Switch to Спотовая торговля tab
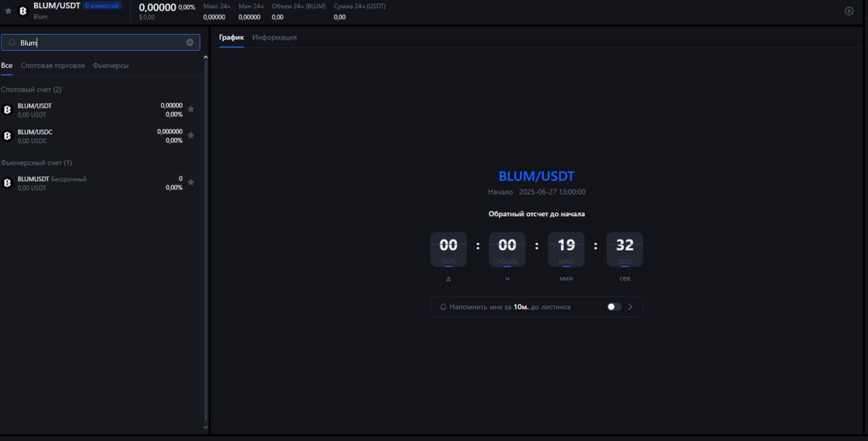 [53, 65]
